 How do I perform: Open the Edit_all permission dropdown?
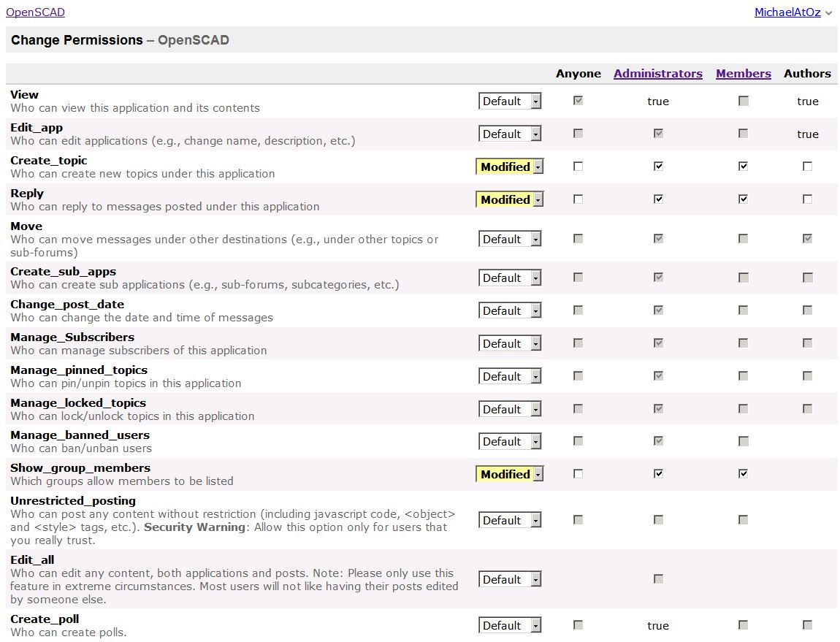click(510, 580)
